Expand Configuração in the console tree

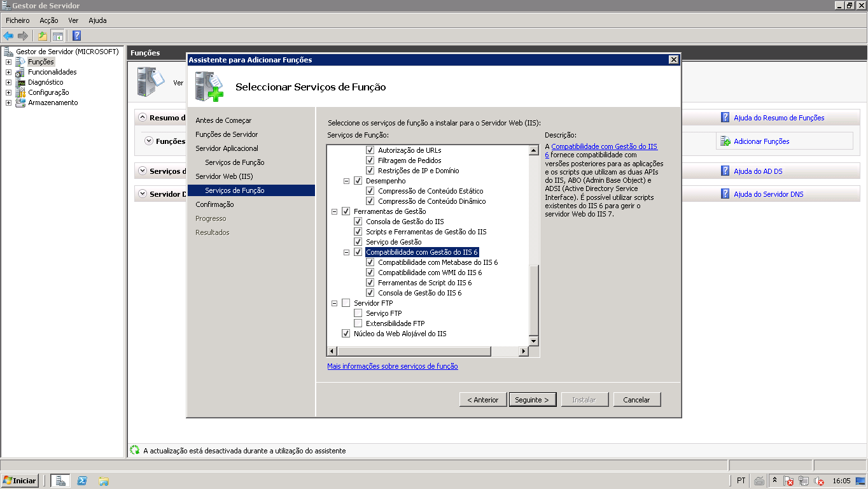click(x=8, y=92)
